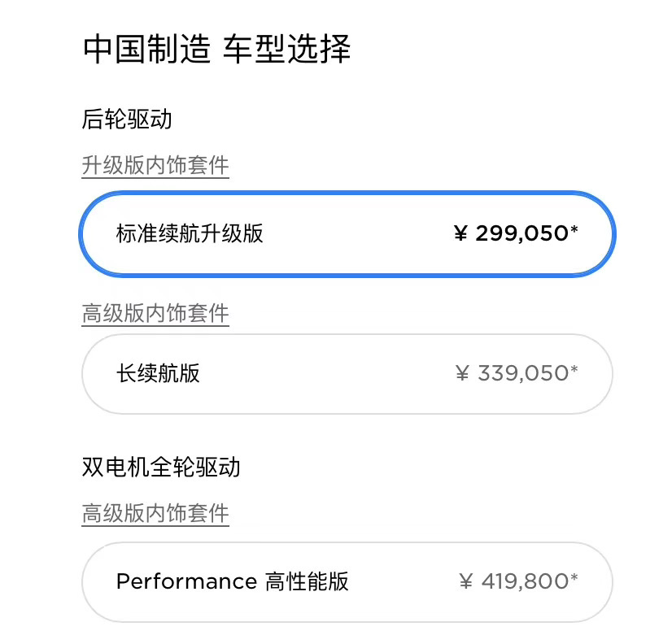Click the ¥ 339,050 price
672x644 pixels.
point(522,373)
